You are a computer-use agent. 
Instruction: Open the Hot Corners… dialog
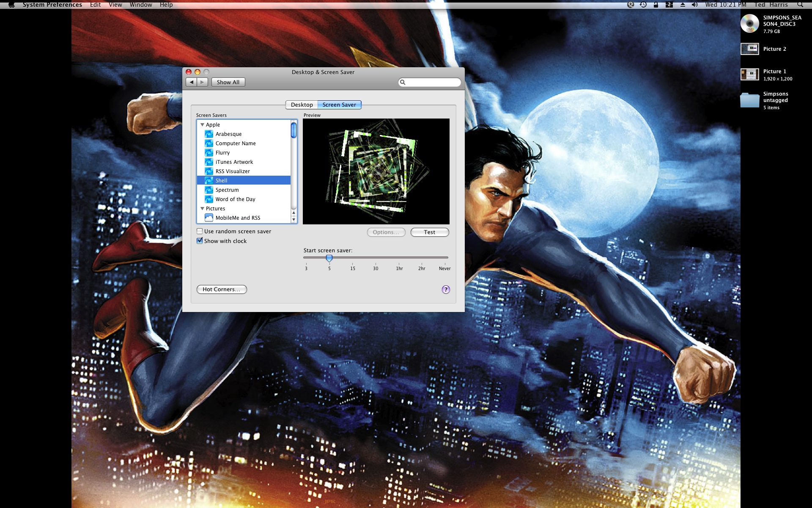tap(222, 290)
